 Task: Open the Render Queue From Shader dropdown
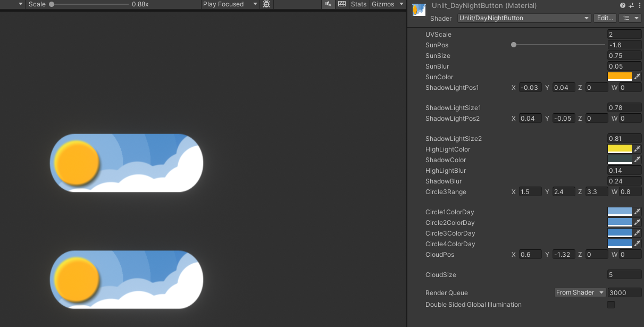tap(580, 292)
